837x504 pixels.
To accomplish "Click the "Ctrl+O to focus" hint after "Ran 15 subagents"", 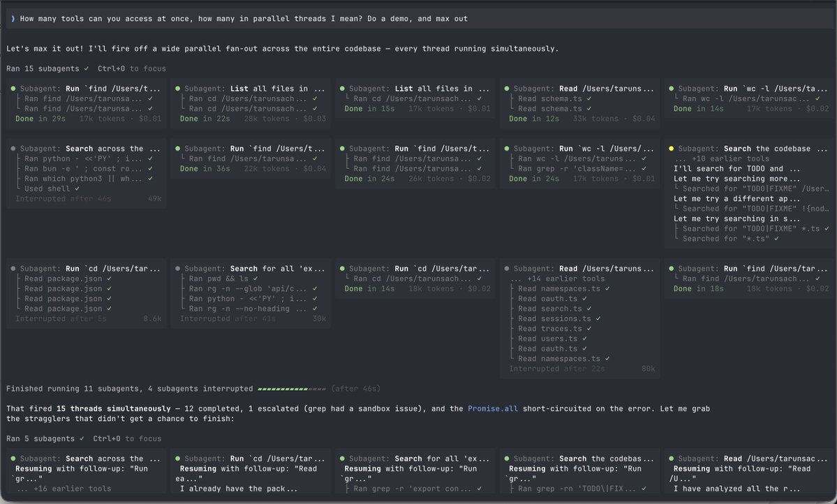I will [131, 68].
